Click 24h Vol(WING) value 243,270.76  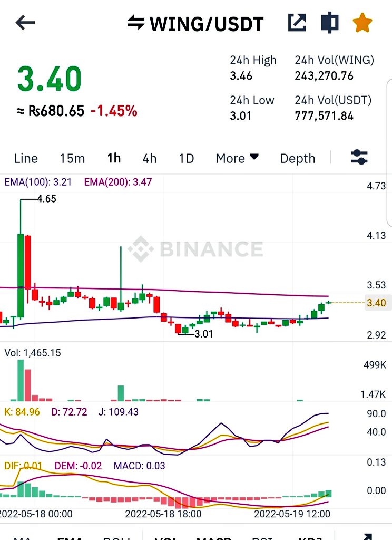coord(324,76)
